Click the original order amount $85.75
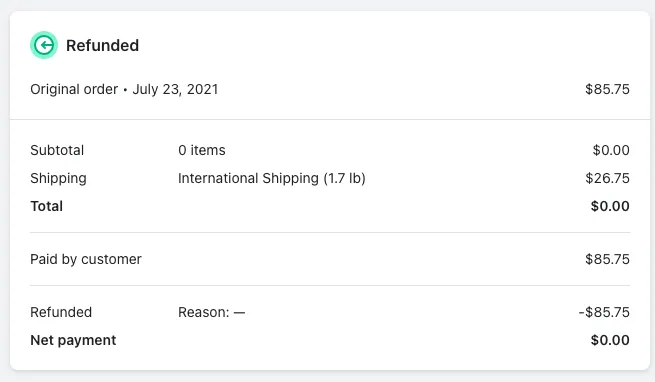Screen dimensions: 655x382 pyautogui.click(x=607, y=89)
